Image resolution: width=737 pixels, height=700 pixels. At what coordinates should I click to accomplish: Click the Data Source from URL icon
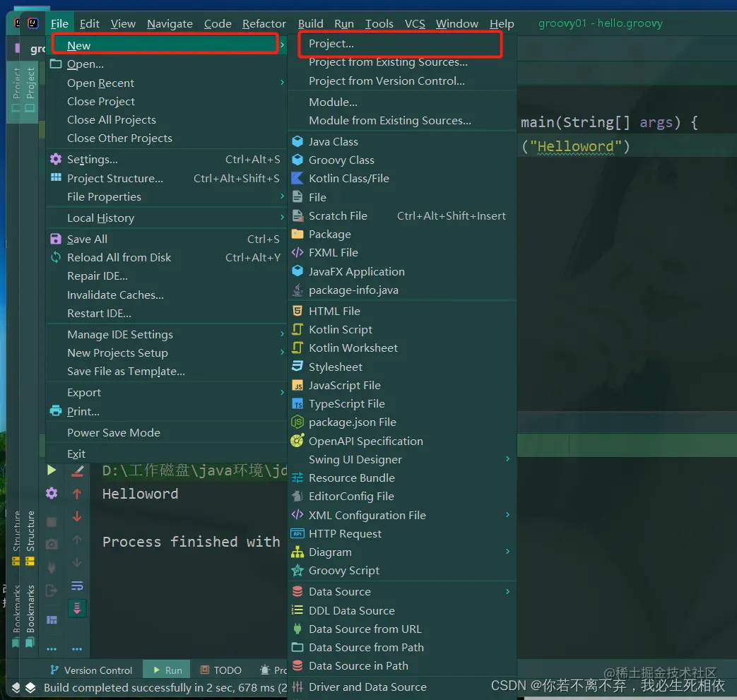[x=297, y=629]
